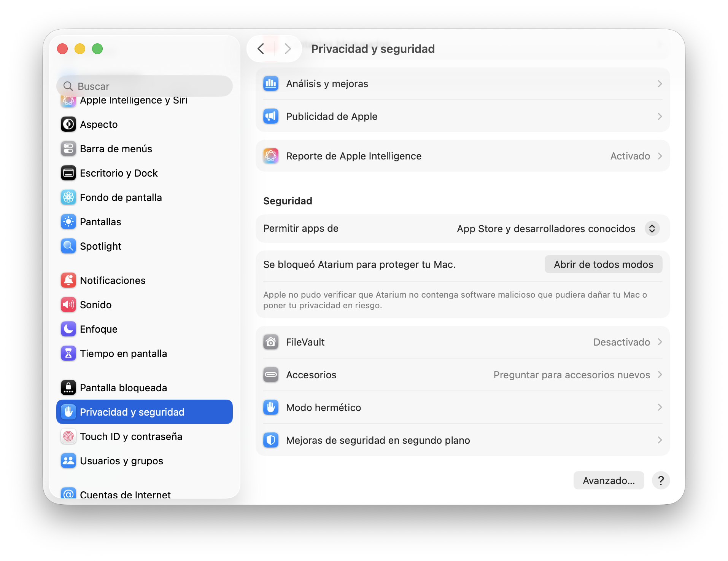The height and width of the screenshot is (561, 728).
Task: Go forward with the right arrow button
Action: click(288, 49)
